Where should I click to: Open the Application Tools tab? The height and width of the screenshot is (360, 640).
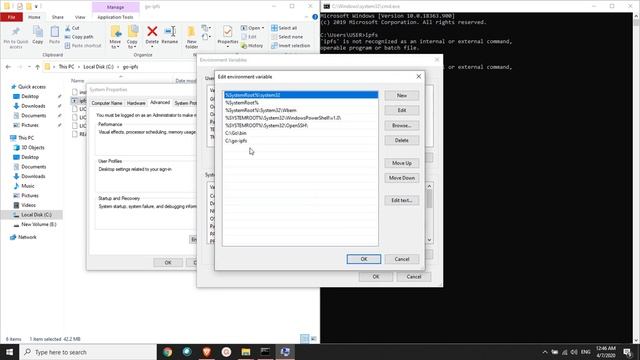click(x=116, y=17)
